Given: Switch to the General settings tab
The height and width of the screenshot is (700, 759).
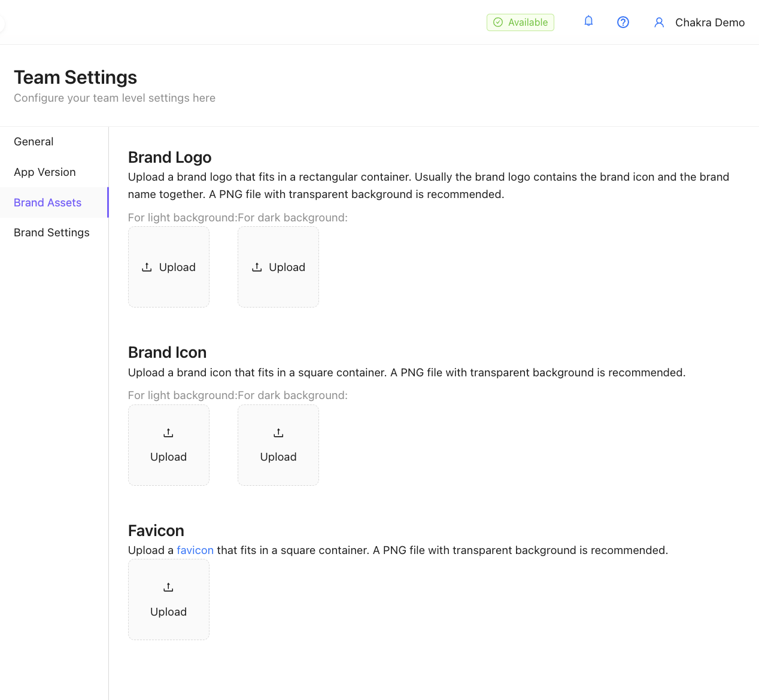Looking at the screenshot, I should point(54,142).
